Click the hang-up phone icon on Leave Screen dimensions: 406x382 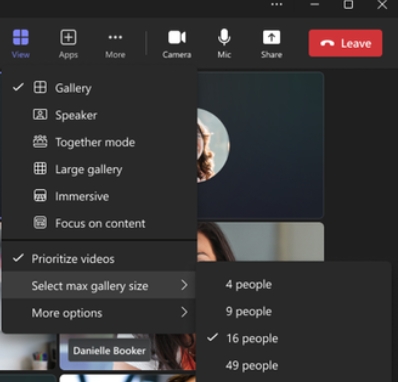point(327,43)
